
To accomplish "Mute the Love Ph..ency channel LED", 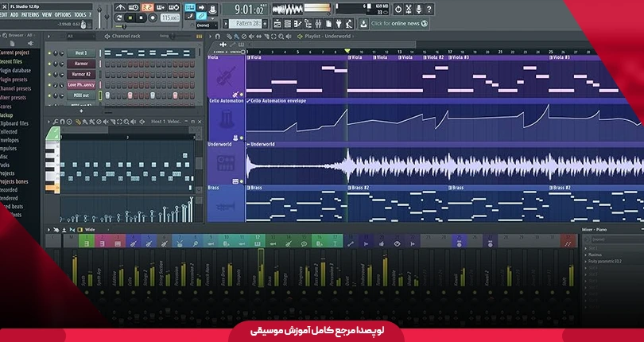I will (x=50, y=85).
